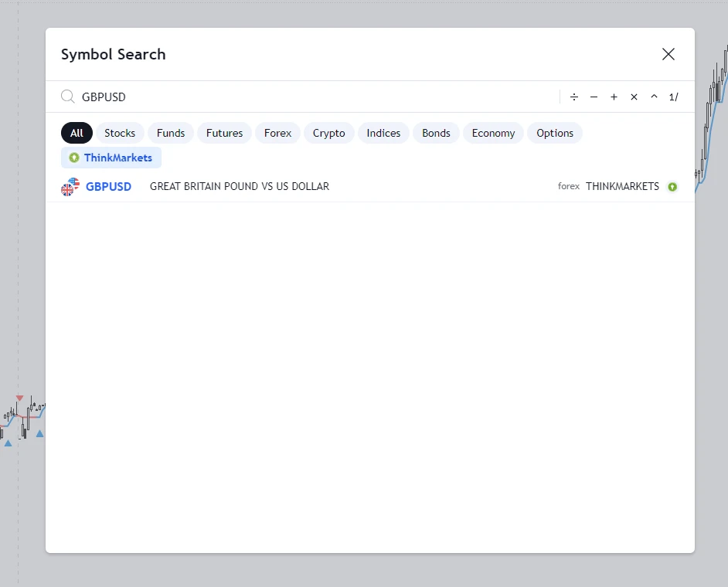The image size is (728, 587).
Task: Click the plus operator icon
Action: 614,97
